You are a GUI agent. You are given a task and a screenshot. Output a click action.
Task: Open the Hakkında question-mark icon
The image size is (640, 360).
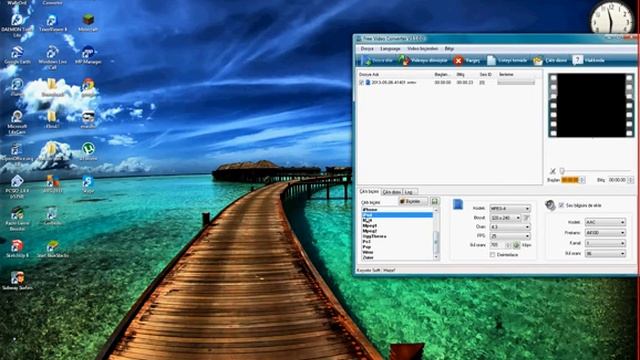click(x=577, y=60)
